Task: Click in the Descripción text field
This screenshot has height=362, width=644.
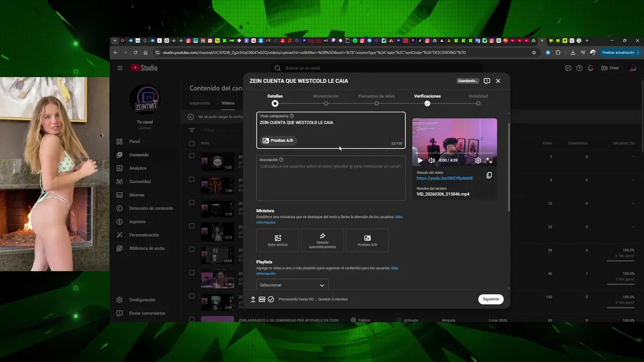Action: tap(331, 178)
